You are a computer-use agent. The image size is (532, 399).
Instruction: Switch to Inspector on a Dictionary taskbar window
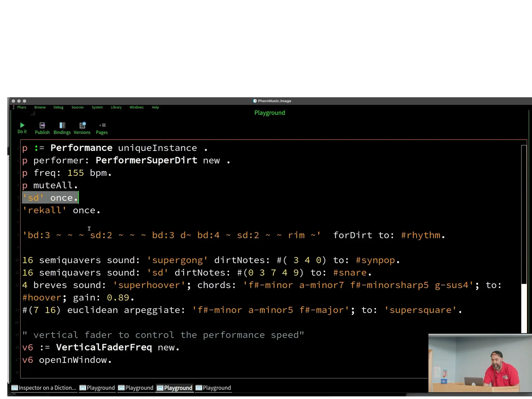[44, 388]
